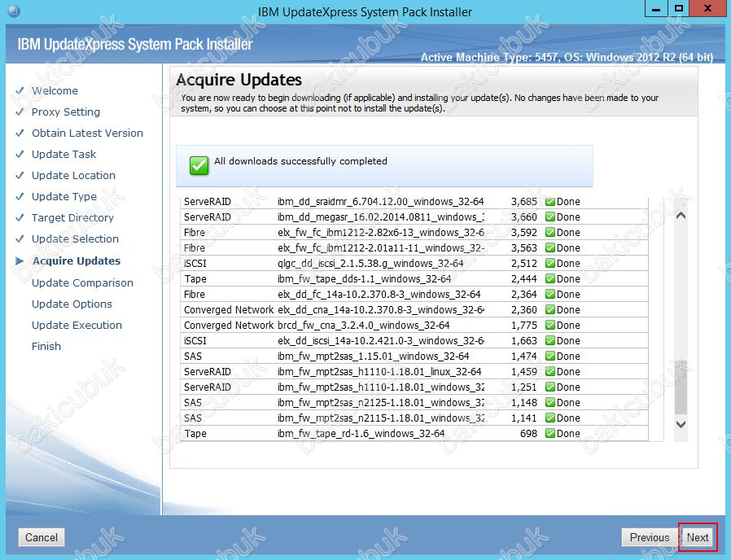This screenshot has height=560, width=731.
Task: Open the Target Directory step
Action: [72, 218]
